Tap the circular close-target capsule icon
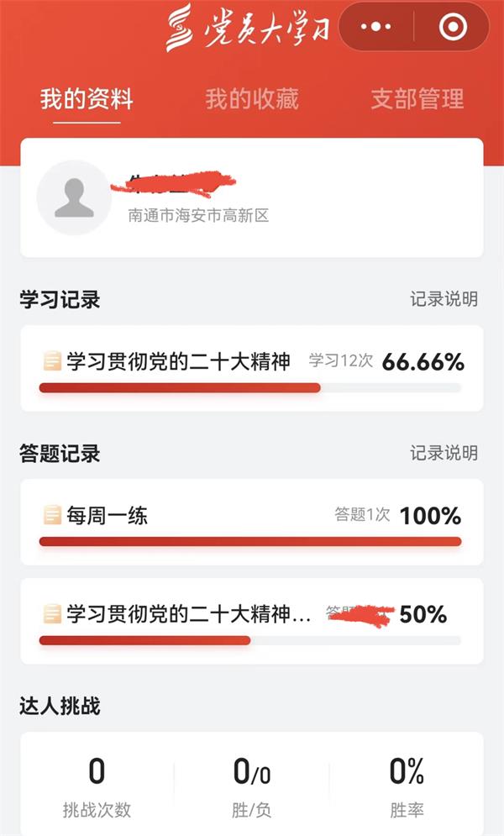Image resolution: width=504 pixels, height=836 pixels. (x=452, y=27)
